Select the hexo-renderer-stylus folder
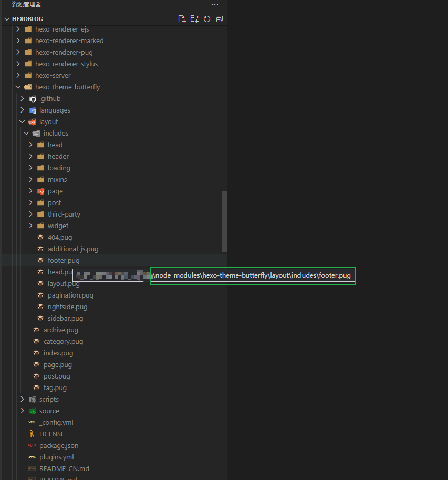448x480 pixels. pos(66,64)
